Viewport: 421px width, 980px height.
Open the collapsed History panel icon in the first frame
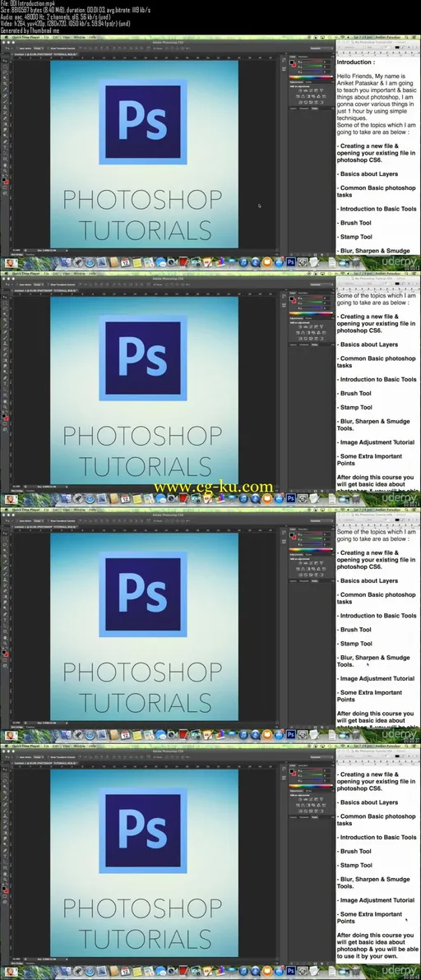tap(284, 60)
